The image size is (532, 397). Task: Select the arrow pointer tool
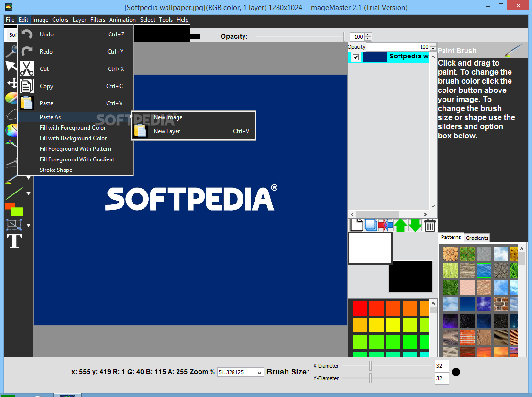pos(11,66)
